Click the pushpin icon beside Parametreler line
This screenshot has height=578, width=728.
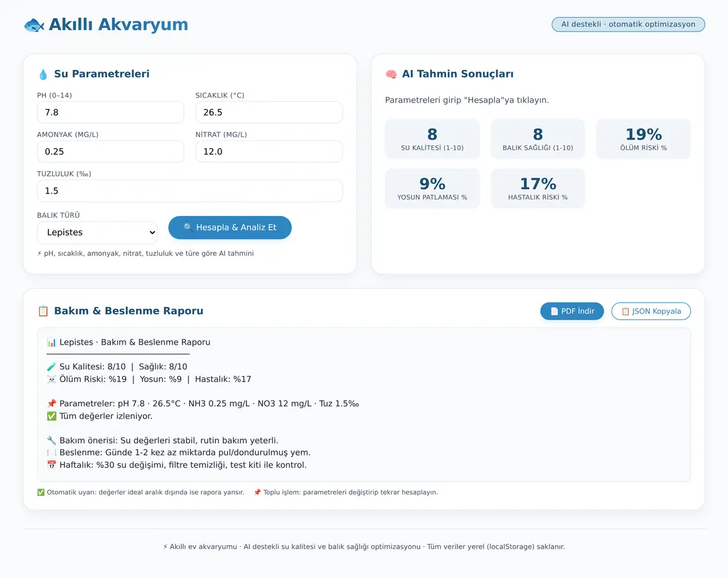click(x=52, y=404)
